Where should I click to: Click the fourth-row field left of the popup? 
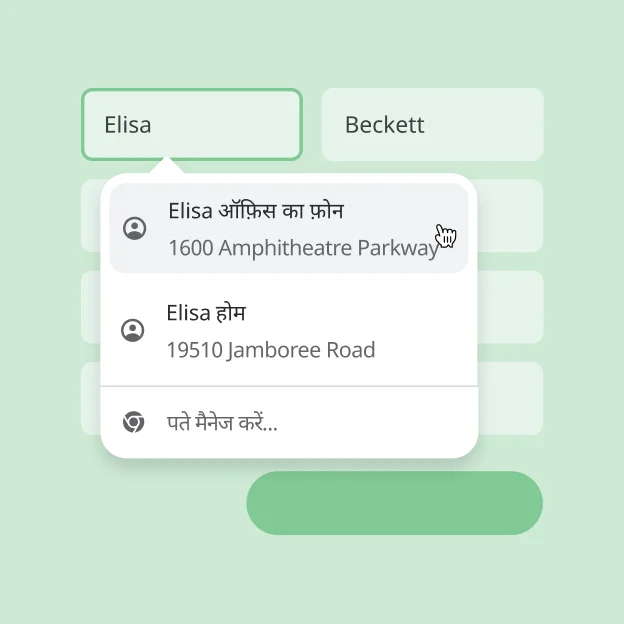click(x=91, y=398)
